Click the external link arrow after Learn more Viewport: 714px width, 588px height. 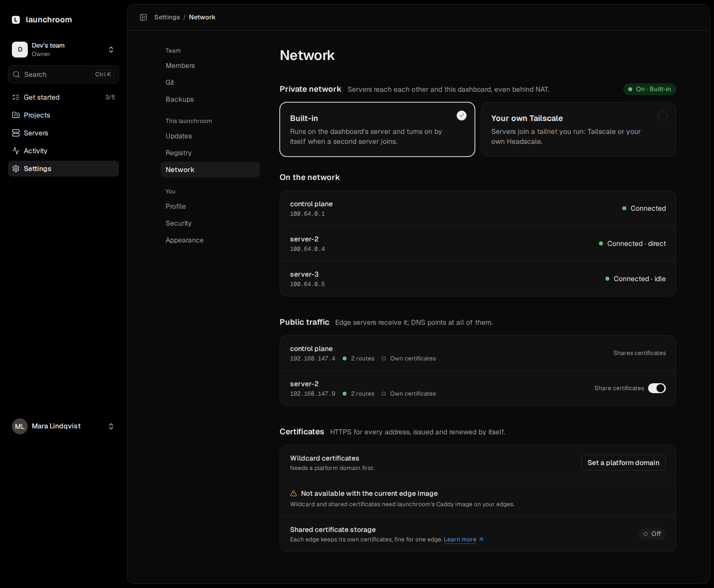click(x=481, y=539)
